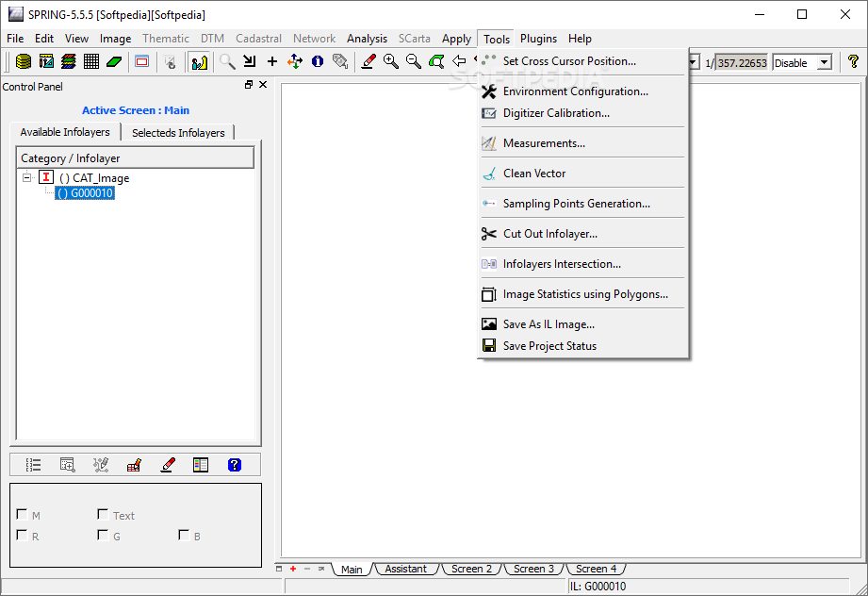
Task: Select the four-way colored arrows pan tool
Action: (x=295, y=61)
